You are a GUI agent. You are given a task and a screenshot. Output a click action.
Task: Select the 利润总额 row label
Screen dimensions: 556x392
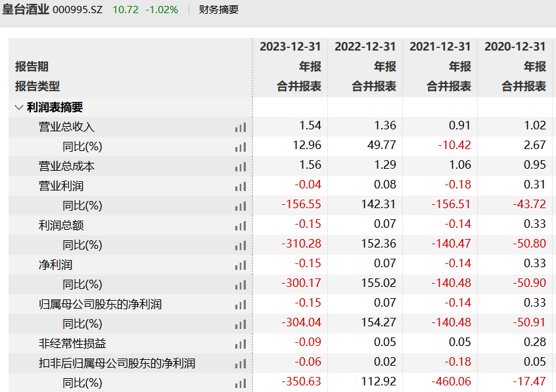61,225
